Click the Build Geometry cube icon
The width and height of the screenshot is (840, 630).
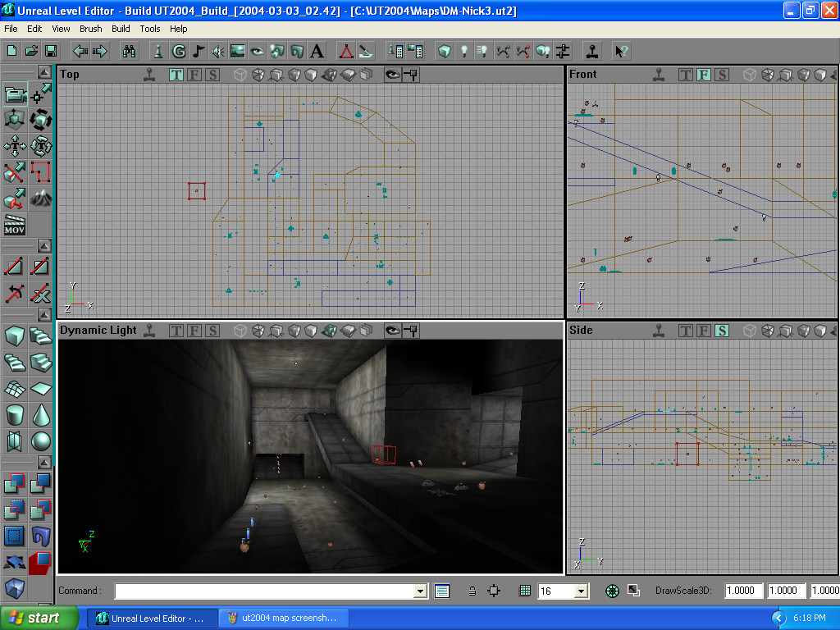tap(444, 52)
